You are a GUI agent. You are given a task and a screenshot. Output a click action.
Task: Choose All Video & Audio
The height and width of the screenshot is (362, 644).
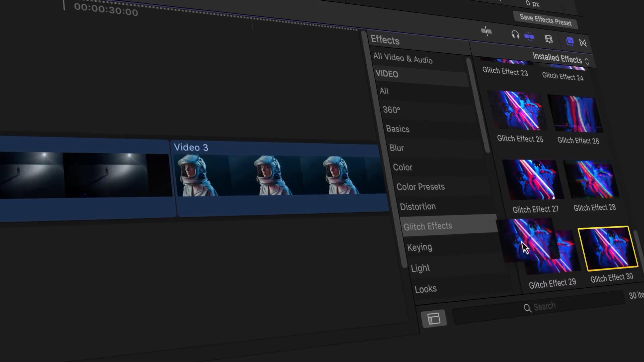pos(402,58)
